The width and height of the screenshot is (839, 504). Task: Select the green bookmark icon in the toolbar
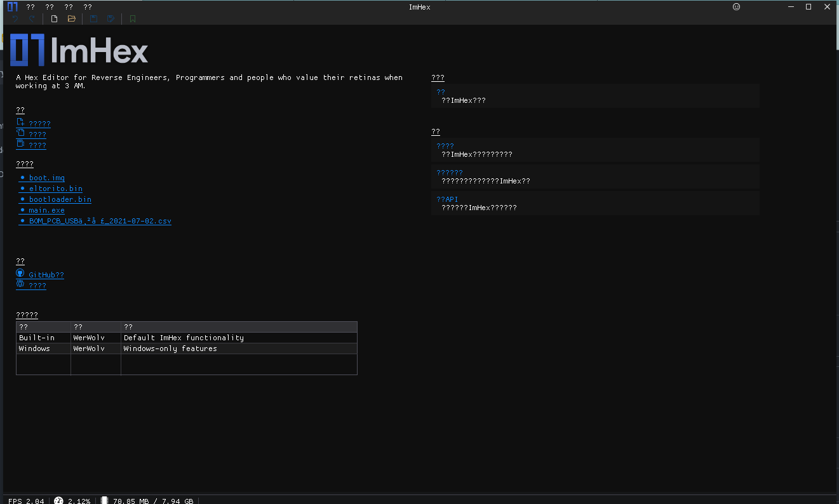(x=132, y=18)
